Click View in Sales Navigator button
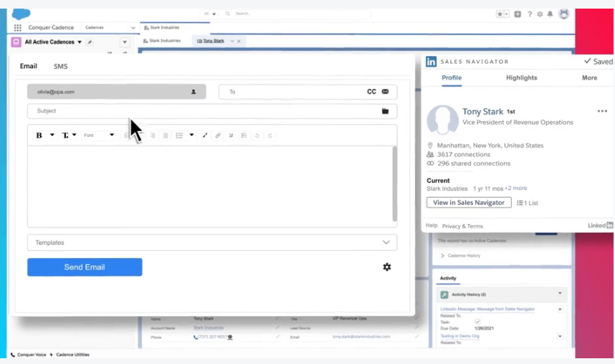Screen dimensions: 615x364 [x=469, y=203]
